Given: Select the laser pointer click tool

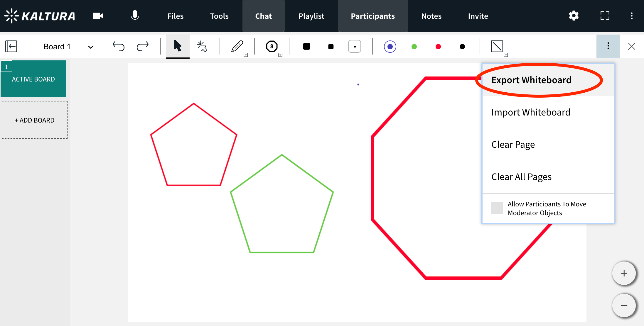Looking at the screenshot, I should (x=202, y=46).
